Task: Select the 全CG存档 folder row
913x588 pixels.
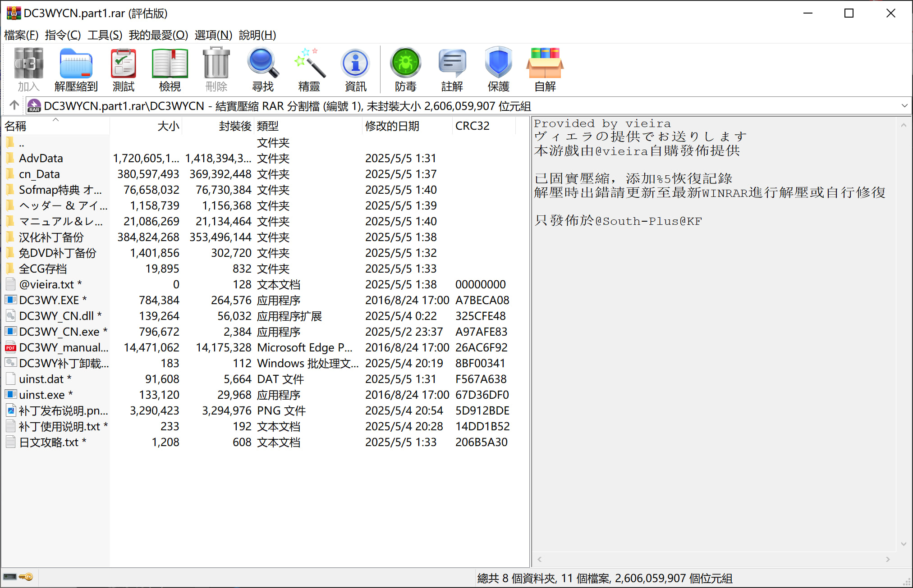Action: pos(259,269)
